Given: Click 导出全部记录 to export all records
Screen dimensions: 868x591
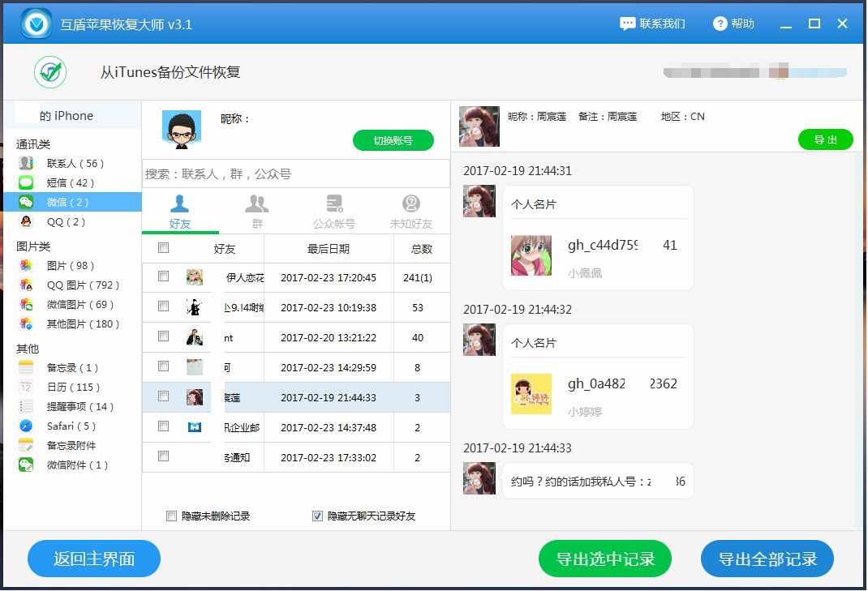Looking at the screenshot, I should point(767,559).
